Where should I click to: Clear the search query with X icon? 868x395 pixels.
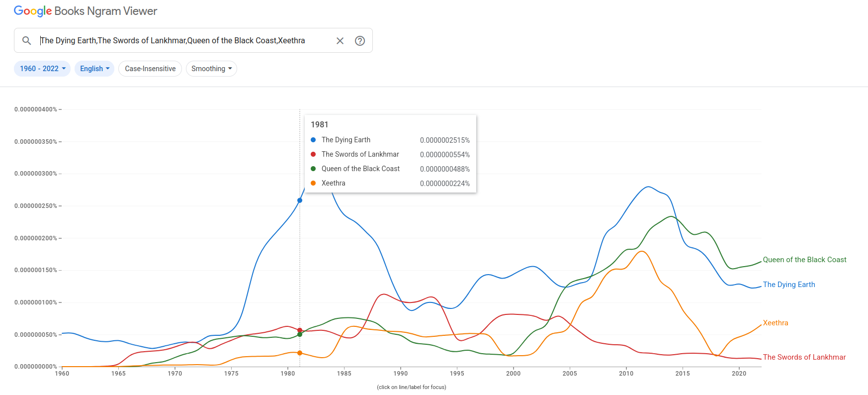click(x=340, y=41)
